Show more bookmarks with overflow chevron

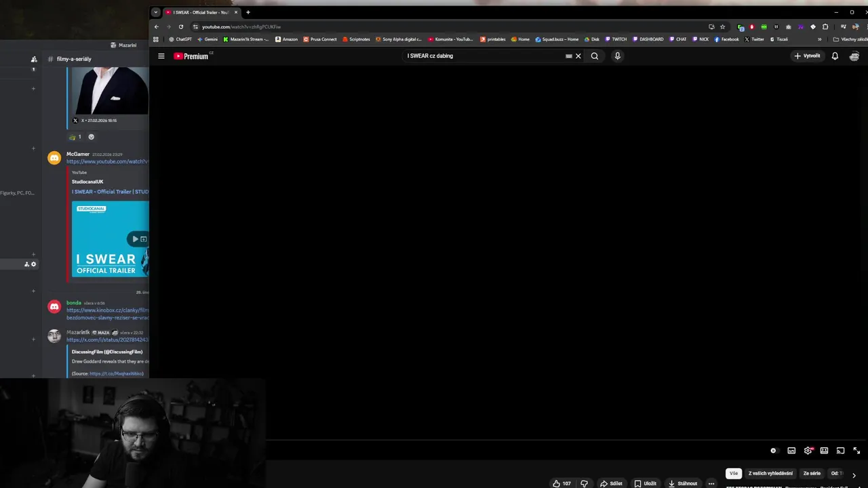820,39
